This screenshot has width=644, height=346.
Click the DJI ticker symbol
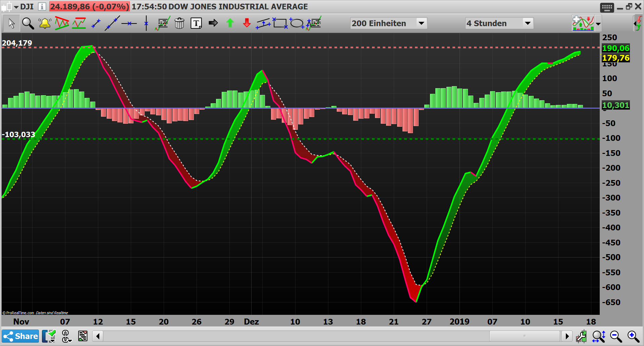pyautogui.click(x=27, y=7)
